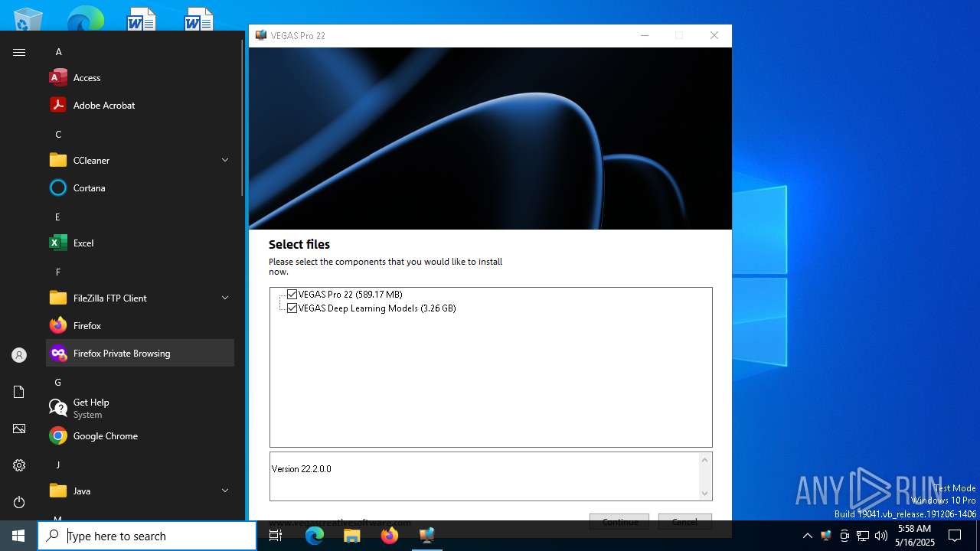Click the Windows Start button
This screenshot has height=551, width=980.
pos(18,536)
